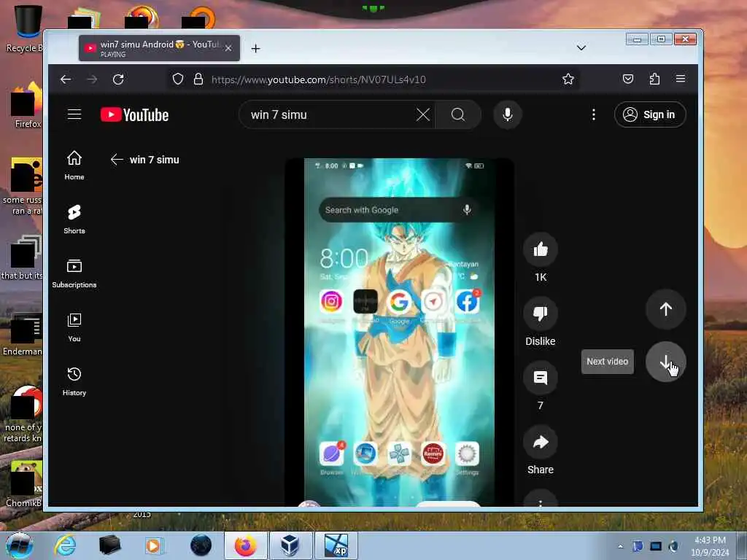This screenshot has height=560, width=747.
Task: Open YouTube settings three-dot menu
Action: tap(594, 114)
